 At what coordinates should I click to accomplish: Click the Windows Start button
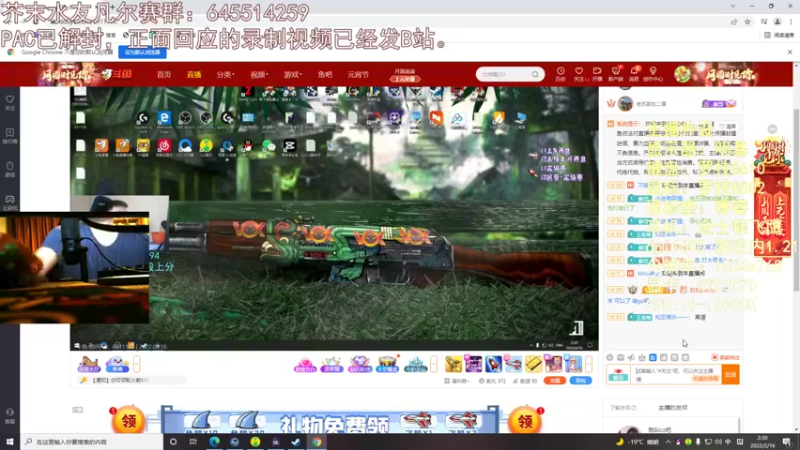pos(10,442)
